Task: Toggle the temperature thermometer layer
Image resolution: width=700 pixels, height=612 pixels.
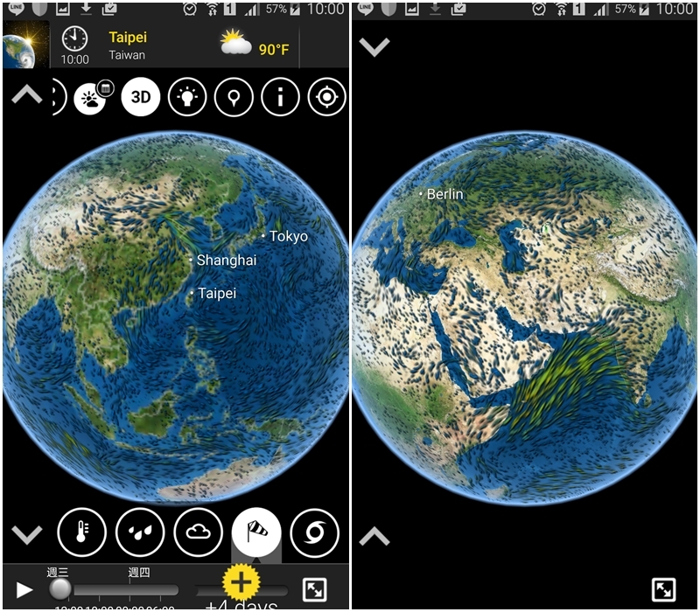Action: coord(81,532)
